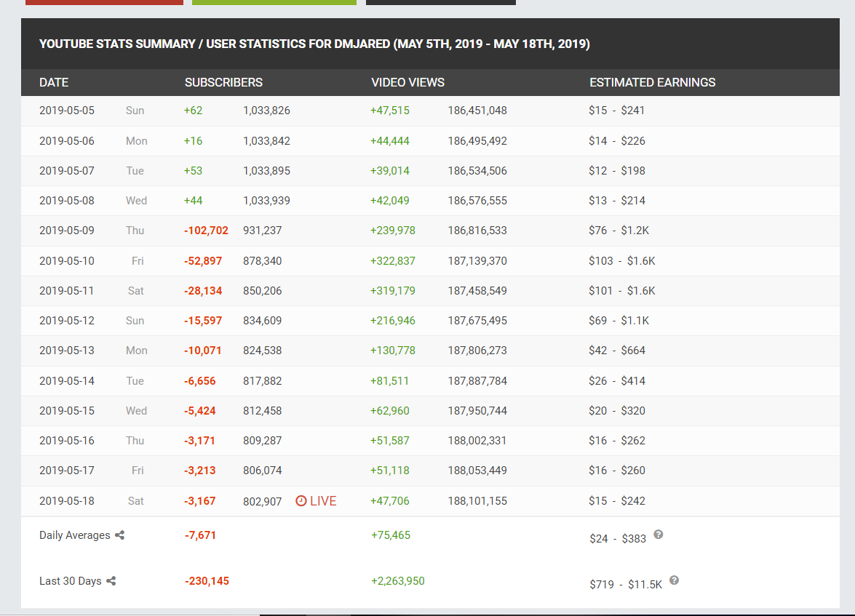This screenshot has width=855, height=616.
Task: Click total views 186,451,048
Action: tap(477, 111)
